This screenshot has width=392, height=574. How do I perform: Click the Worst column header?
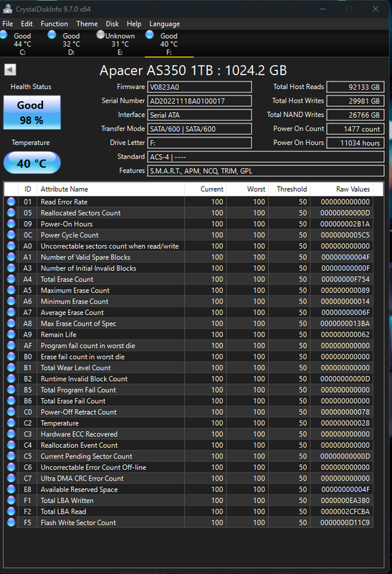pos(247,189)
